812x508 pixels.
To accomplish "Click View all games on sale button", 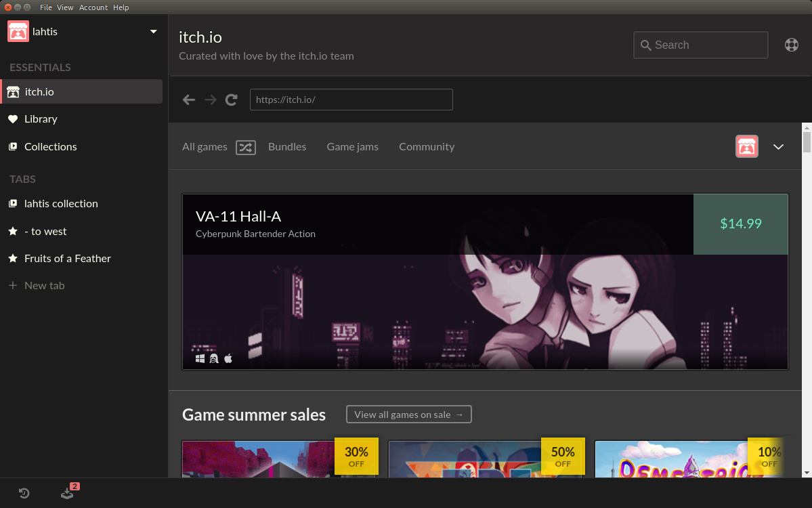I will [408, 415].
